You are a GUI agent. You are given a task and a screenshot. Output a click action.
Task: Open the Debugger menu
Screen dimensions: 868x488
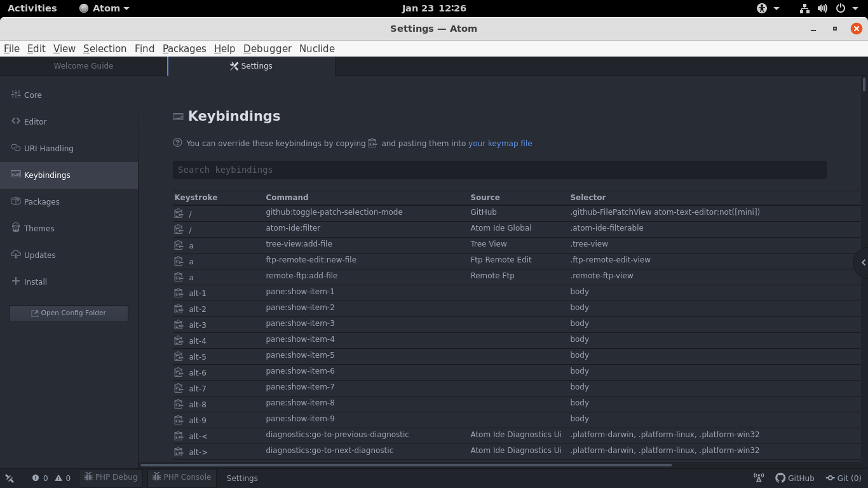pos(267,48)
